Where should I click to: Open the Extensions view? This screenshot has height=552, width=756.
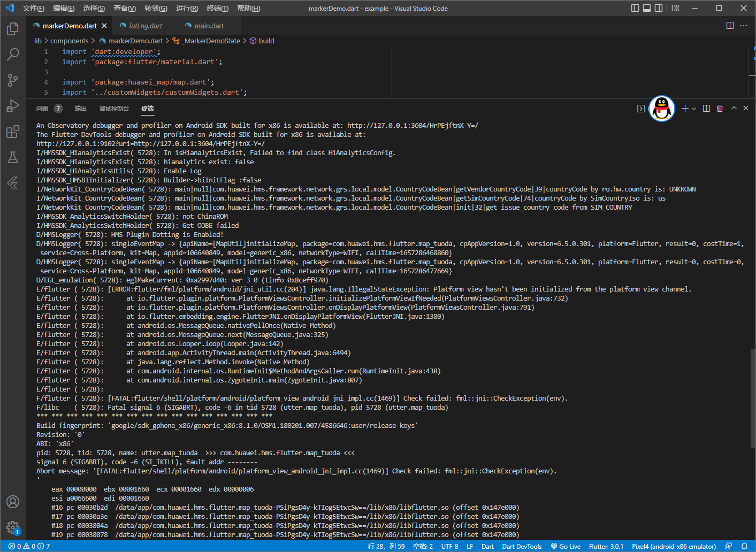click(x=13, y=132)
